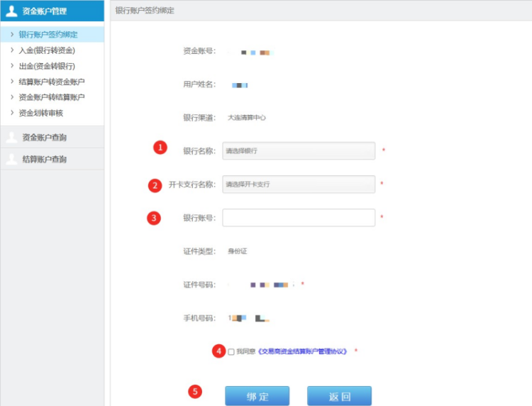Click the chevron arrow before 入金(银行转资金)

pos(12,50)
